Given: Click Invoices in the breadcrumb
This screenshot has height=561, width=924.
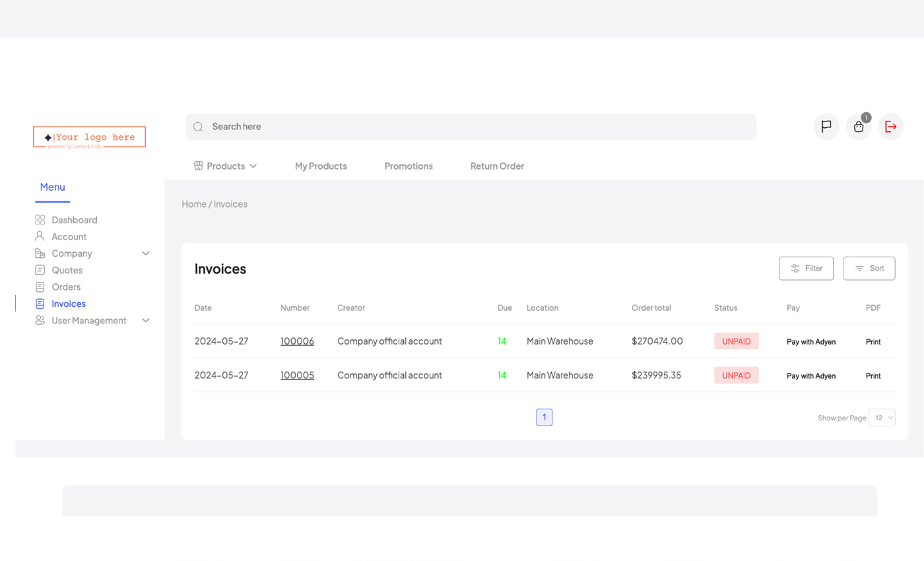Looking at the screenshot, I should [x=230, y=204].
